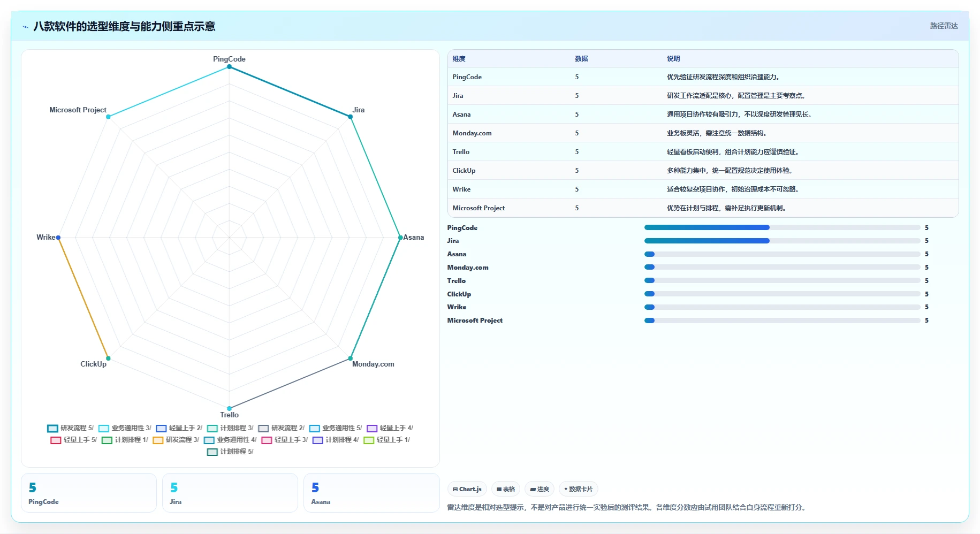Click the dark teal 计划排程 5/ legend swatch

212,452
